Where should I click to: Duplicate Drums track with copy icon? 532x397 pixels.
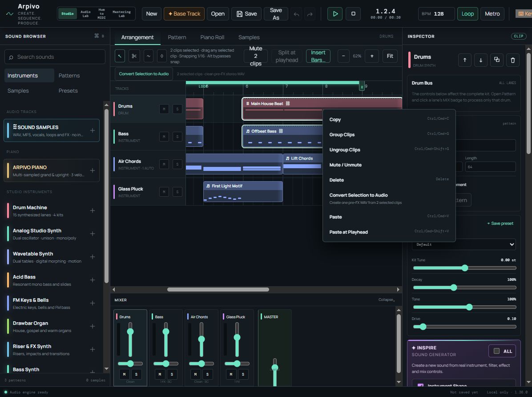click(497, 60)
